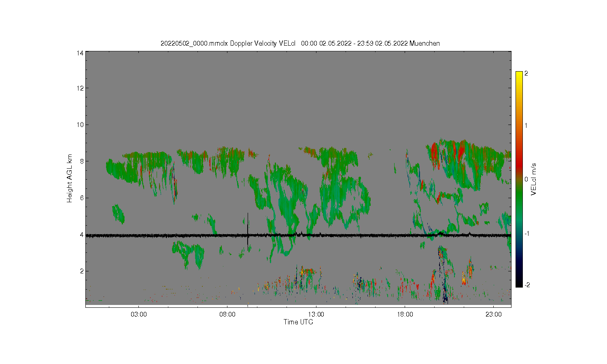Click the 8 km height tick label
Image resolution: width=607 pixels, height=364 pixels.
pos(82,161)
